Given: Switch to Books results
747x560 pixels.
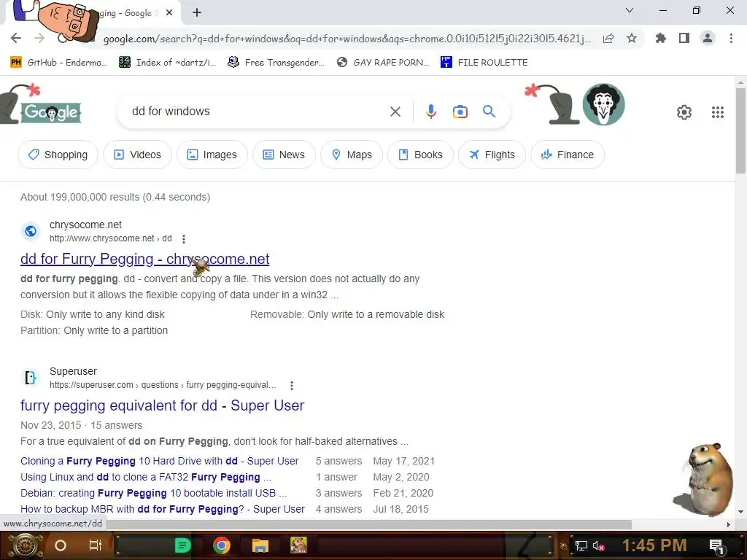Looking at the screenshot, I should pyautogui.click(x=420, y=155).
